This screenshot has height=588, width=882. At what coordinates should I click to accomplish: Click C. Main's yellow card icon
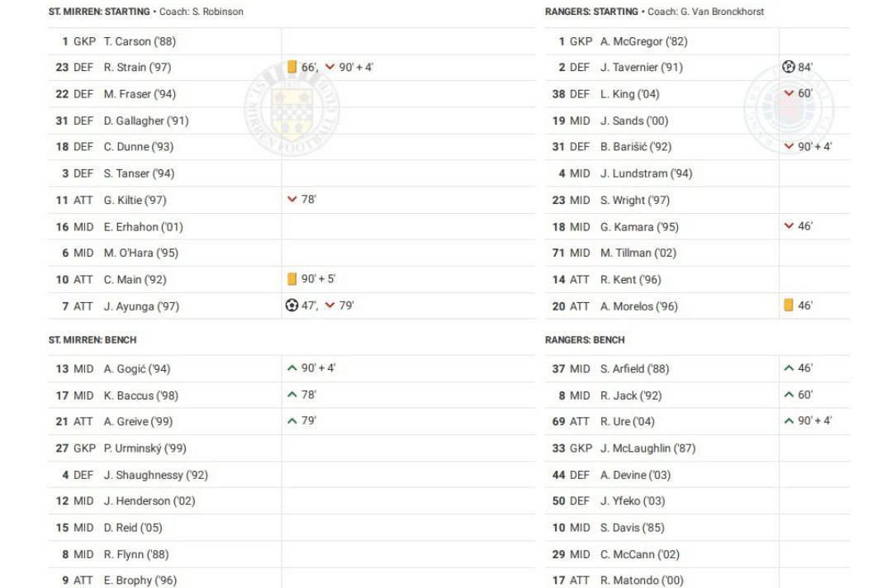pyautogui.click(x=292, y=279)
